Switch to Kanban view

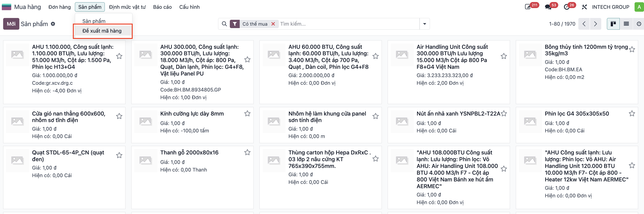click(x=613, y=24)
